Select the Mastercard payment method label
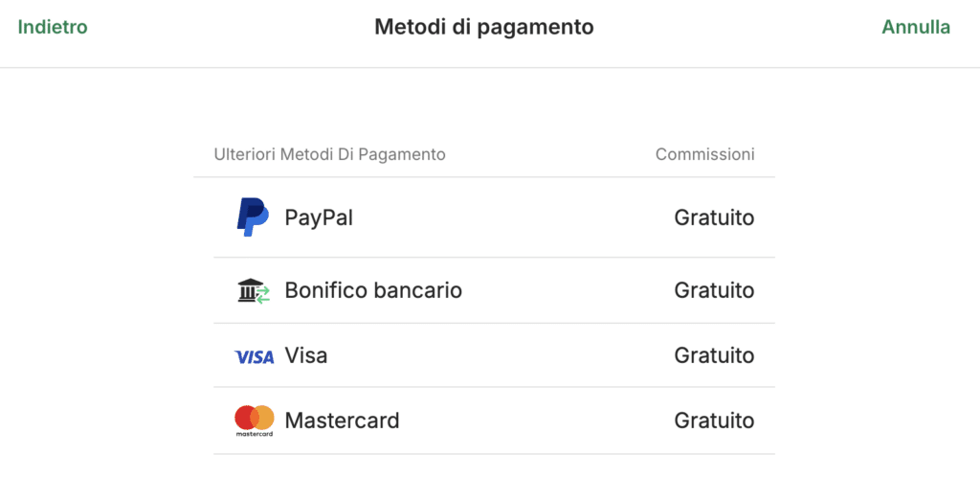 point(342,421)
